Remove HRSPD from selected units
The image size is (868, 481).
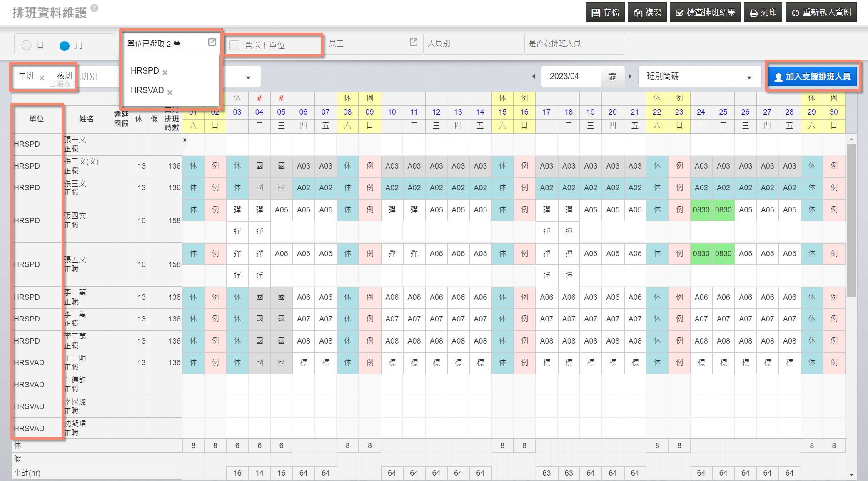(165, 72)
